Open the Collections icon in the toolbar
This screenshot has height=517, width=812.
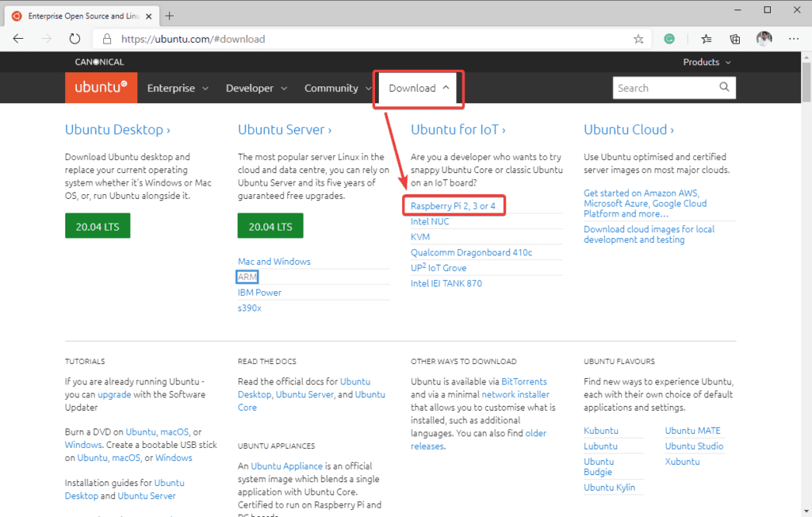[x=735, y=39]
